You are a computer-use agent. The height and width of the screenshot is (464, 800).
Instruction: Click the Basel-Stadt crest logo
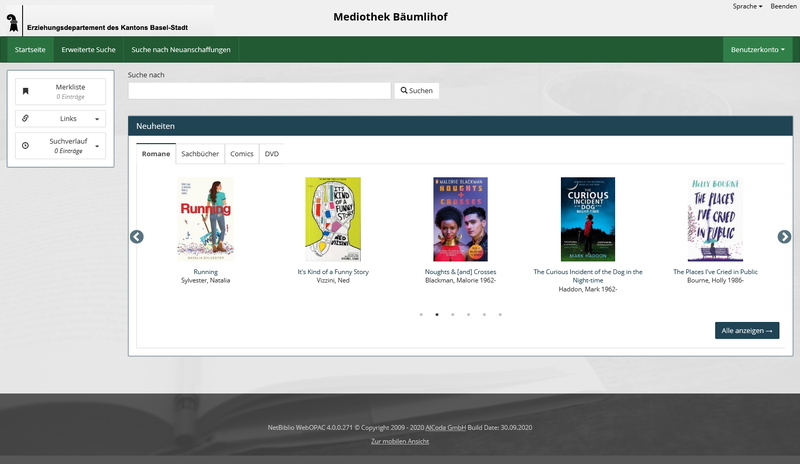(x=13, y=23)
